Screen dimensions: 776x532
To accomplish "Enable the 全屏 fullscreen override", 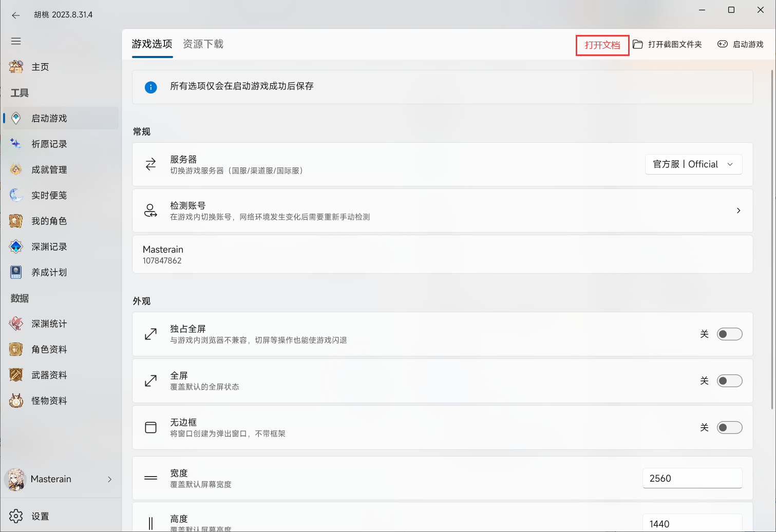I will 729,381.
